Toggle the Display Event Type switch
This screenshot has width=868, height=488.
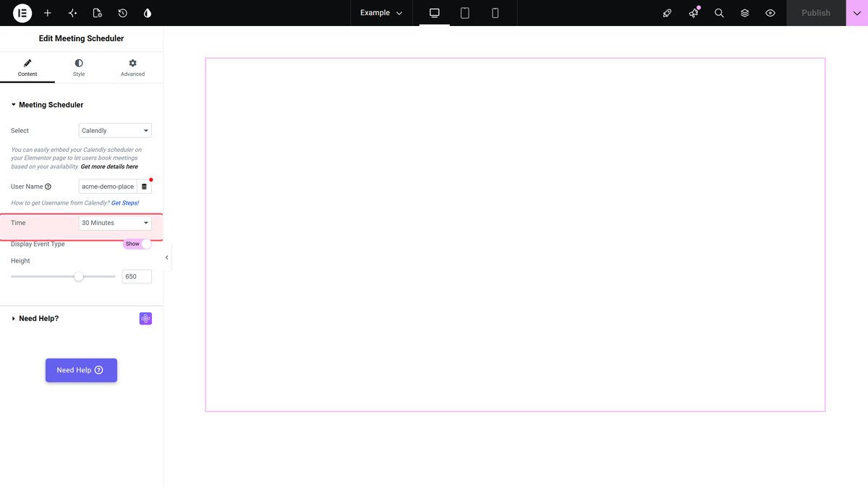tap(137, 244)
